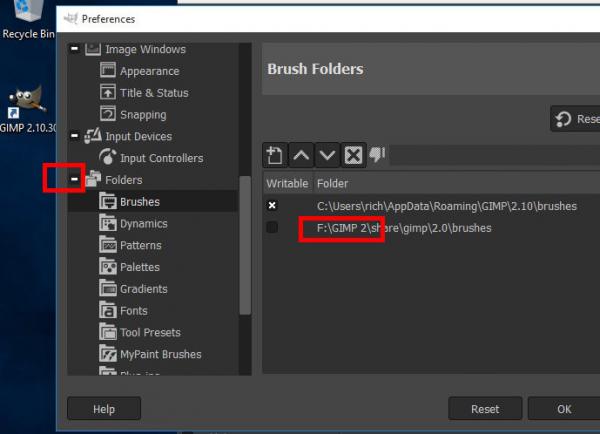
Task: Open the GIMP 2.10.30 desktop shortcut
Action: 28,109
